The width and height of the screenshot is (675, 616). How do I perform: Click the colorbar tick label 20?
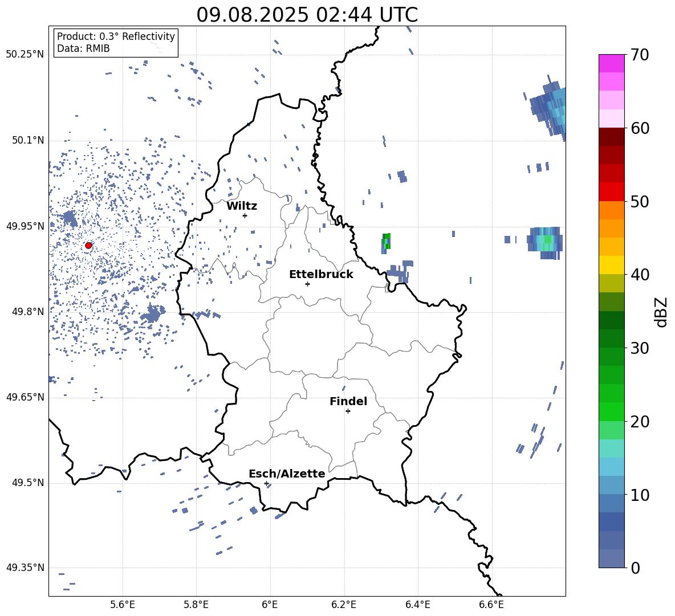click(x=640, y=422)
